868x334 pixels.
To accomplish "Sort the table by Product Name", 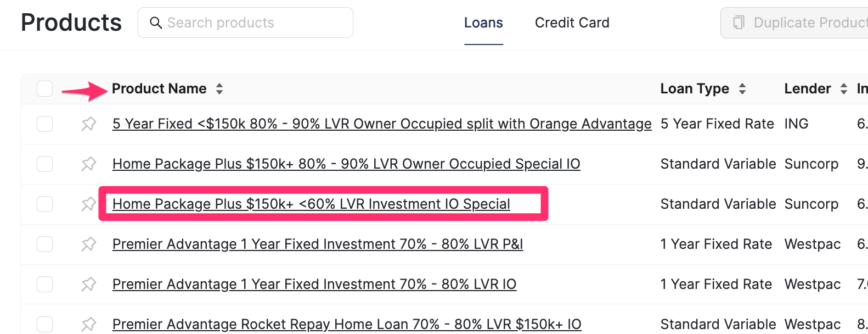I will click(219, 88).
